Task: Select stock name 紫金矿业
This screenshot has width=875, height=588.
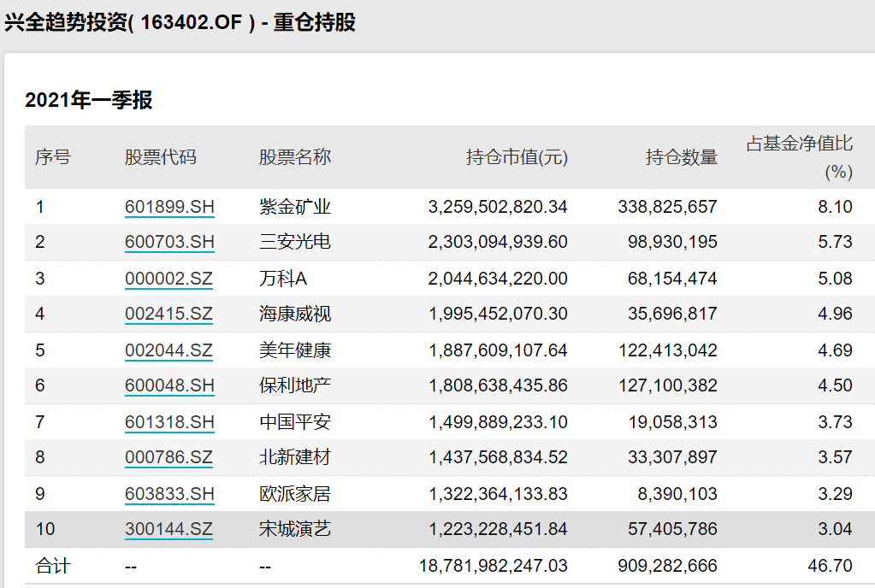Action: point(294,207)
